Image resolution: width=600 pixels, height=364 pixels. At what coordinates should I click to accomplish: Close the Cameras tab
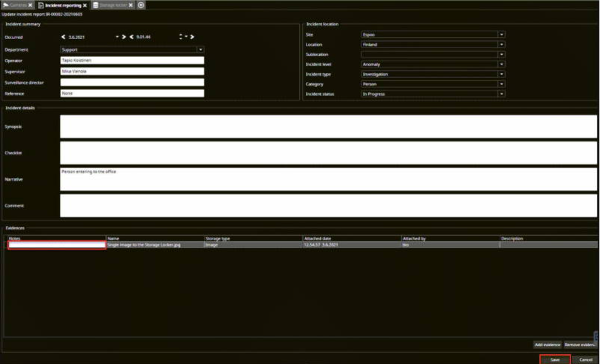30,5
